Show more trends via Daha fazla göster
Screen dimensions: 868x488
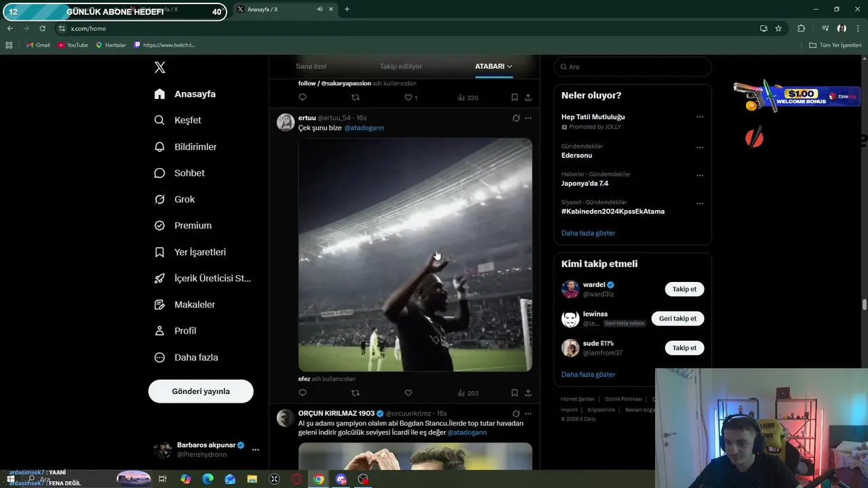point(589,233)
